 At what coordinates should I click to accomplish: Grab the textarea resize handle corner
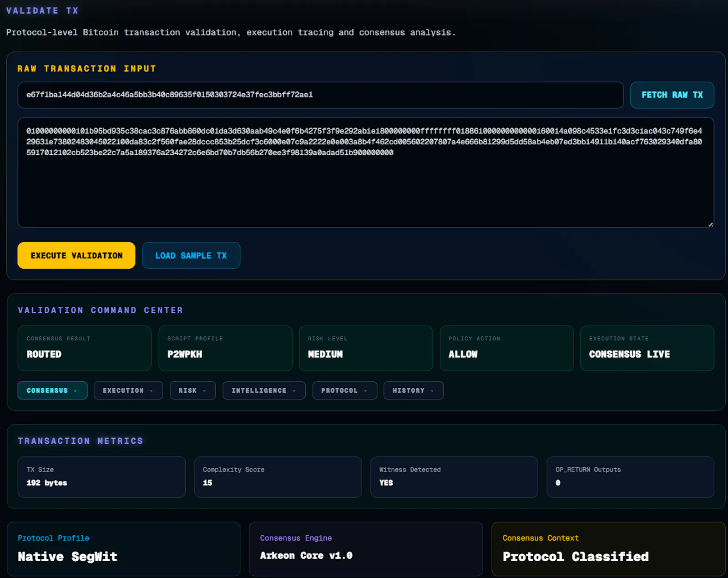(711, 224)
